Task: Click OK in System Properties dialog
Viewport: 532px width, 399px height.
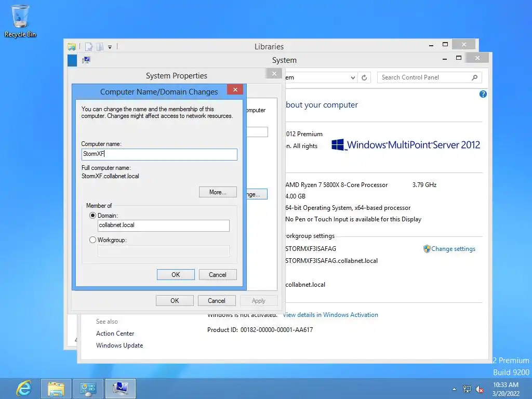Action: (x=175, y=301)
